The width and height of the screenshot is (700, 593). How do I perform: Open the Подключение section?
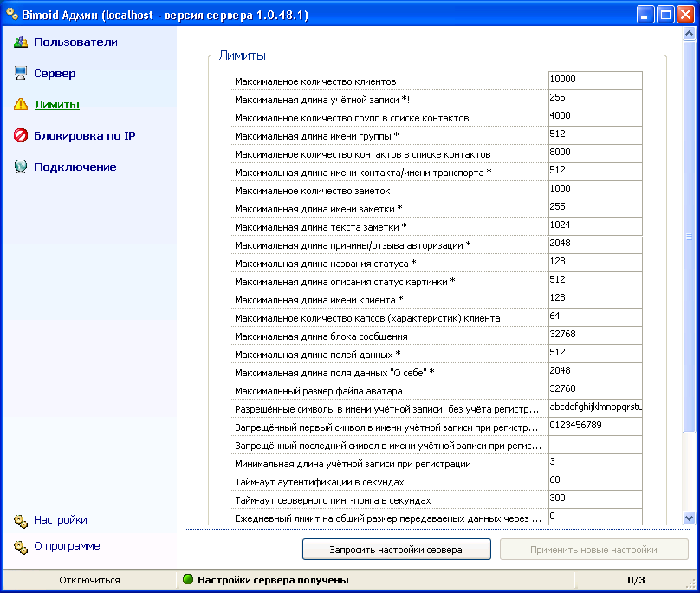coord(75,166)
